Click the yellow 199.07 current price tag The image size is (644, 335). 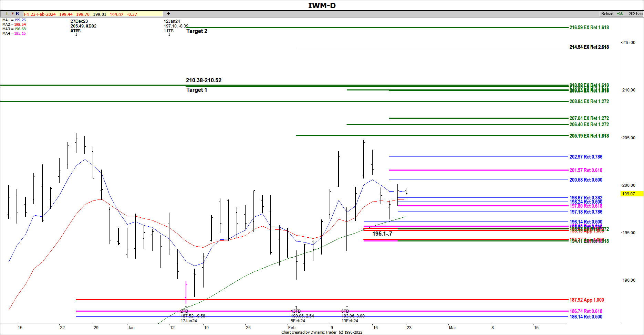[x=632, y=194]
